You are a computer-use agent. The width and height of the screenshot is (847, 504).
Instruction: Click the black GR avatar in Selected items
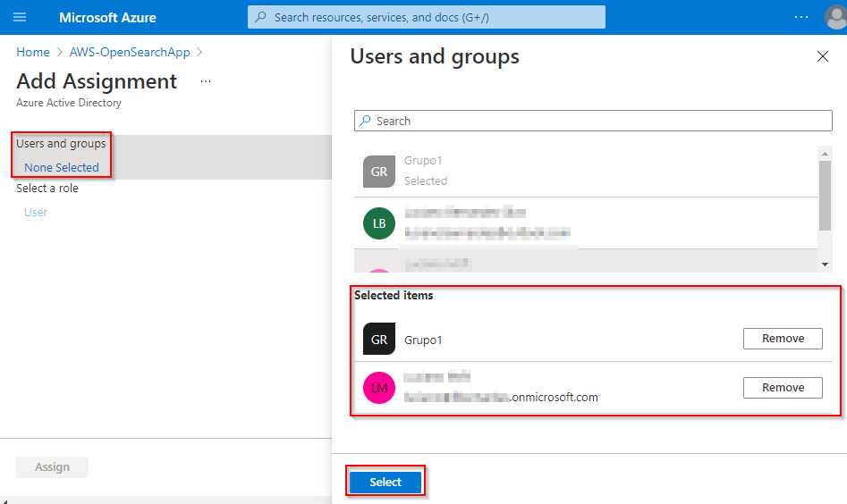click(379, 339)
